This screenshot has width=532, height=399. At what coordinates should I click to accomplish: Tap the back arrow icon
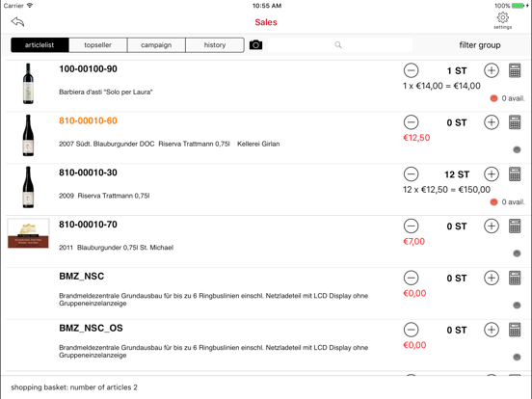(17, 22)
